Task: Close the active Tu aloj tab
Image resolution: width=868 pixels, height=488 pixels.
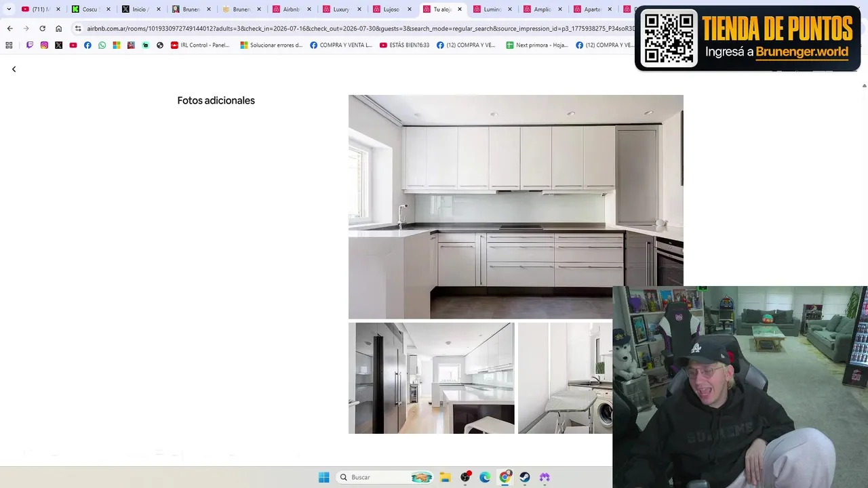Action: [x=460, y=9]
